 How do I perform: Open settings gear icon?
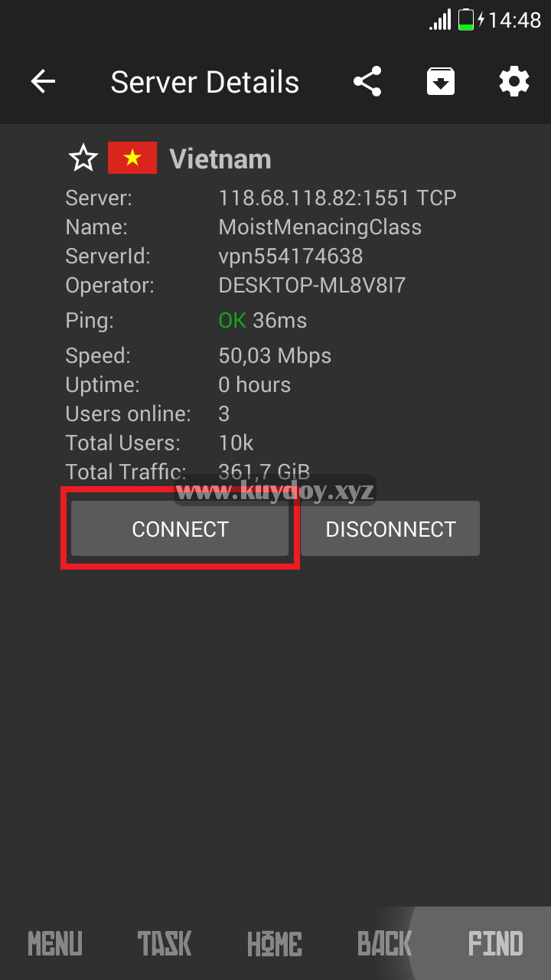point(514,81)
